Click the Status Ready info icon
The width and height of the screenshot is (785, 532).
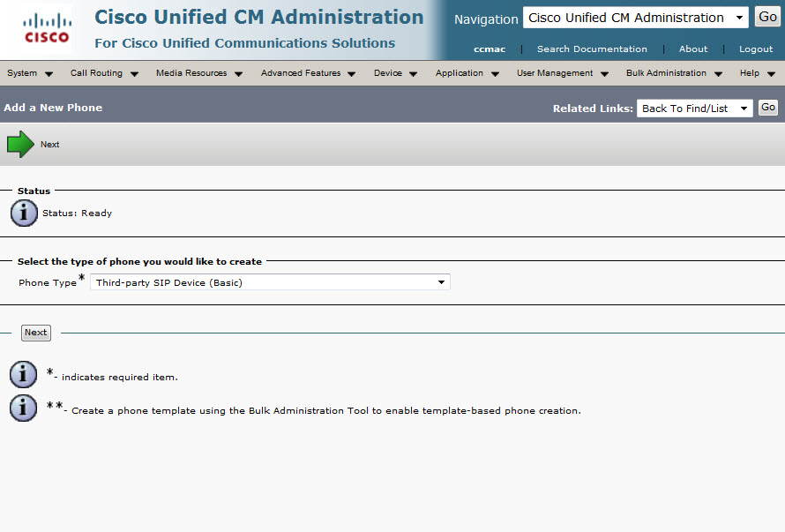click(x=24, y=213)
